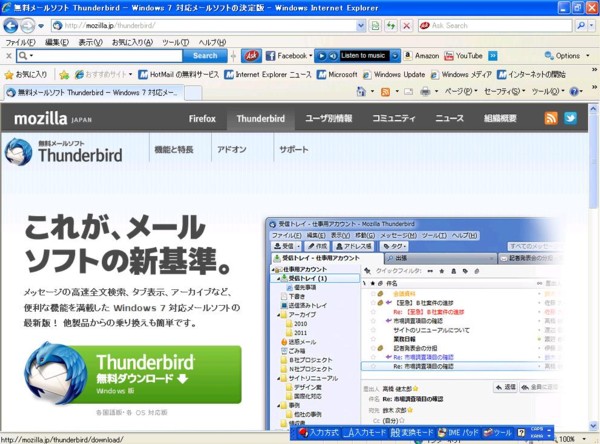Click the blue Help question mark icon
The width and height of the screenshot is (600, 444).
tap(574, 92)
